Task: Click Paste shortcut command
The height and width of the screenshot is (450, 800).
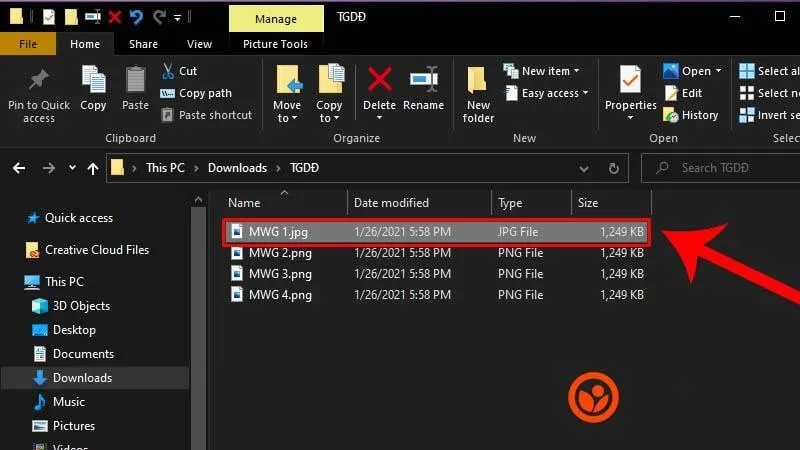Action: click(207, 115)
